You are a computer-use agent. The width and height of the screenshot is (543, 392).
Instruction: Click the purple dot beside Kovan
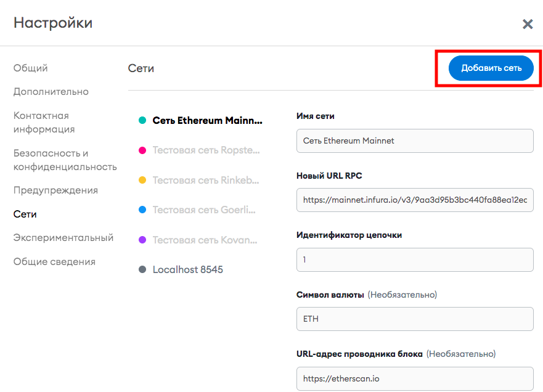tap(142, 240)
